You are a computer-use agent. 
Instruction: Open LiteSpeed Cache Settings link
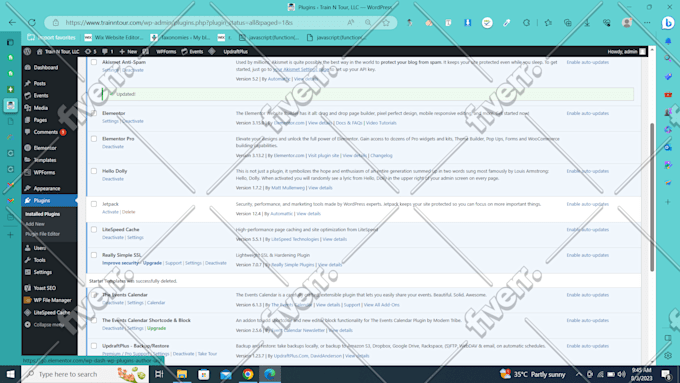pyautogui.click(x=135, y=237)
